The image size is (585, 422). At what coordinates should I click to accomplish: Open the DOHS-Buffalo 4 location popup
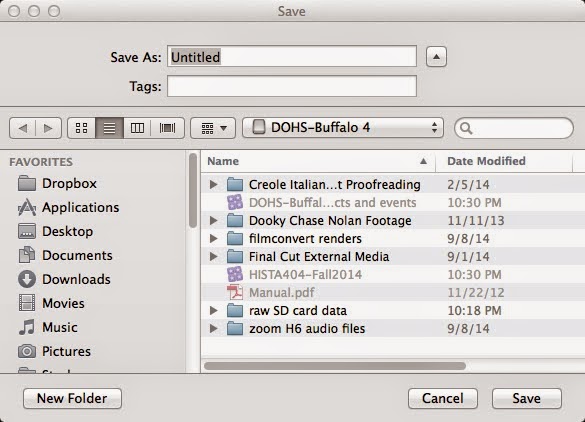(x=343, y=128)
